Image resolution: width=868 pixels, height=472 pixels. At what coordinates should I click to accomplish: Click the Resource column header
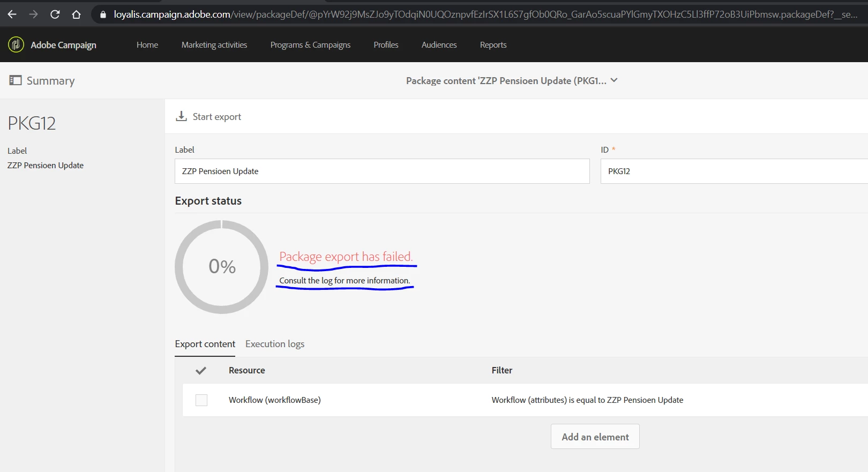[246, 370]
